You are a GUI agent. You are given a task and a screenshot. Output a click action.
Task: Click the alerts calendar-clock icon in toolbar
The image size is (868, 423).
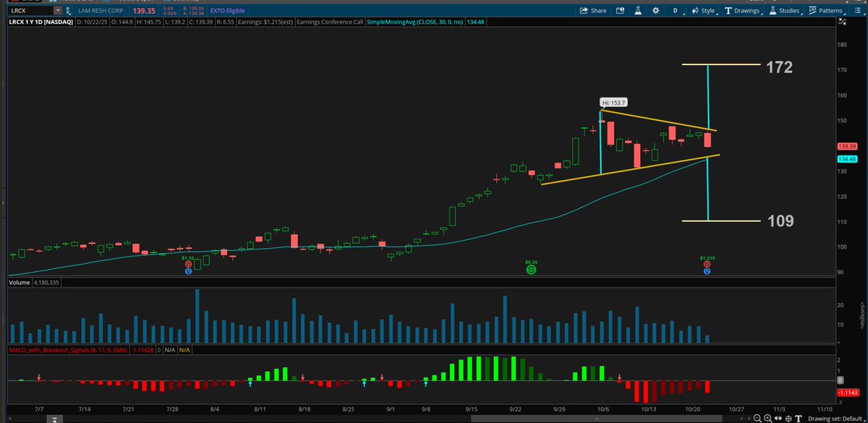click(621, 11)
